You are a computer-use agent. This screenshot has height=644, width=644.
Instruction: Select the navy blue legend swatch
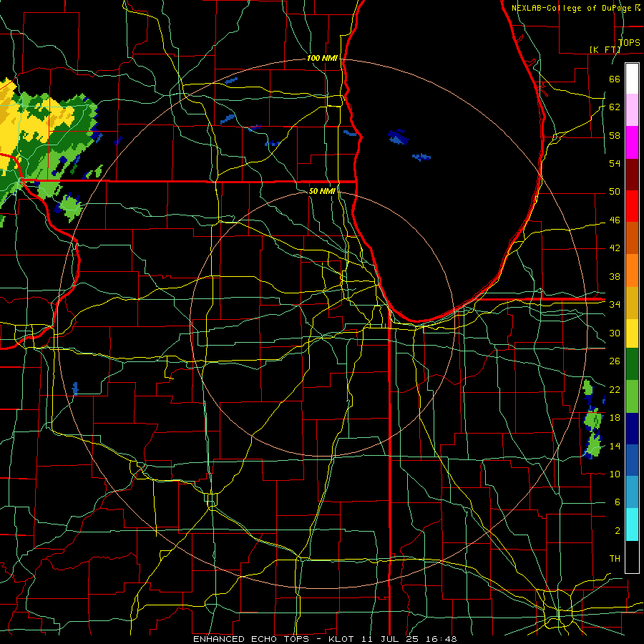632,429
